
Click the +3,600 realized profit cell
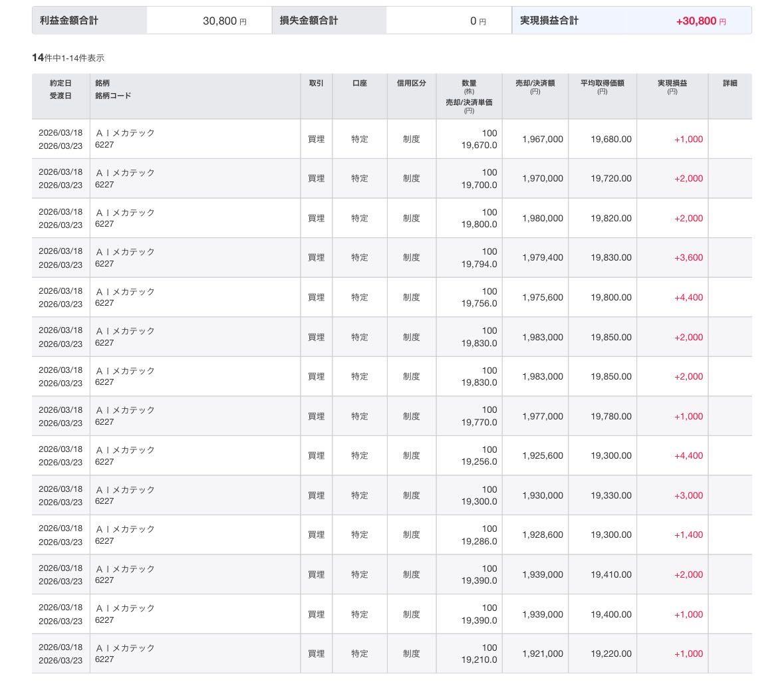pyautogui.click(x=688, y=258)
